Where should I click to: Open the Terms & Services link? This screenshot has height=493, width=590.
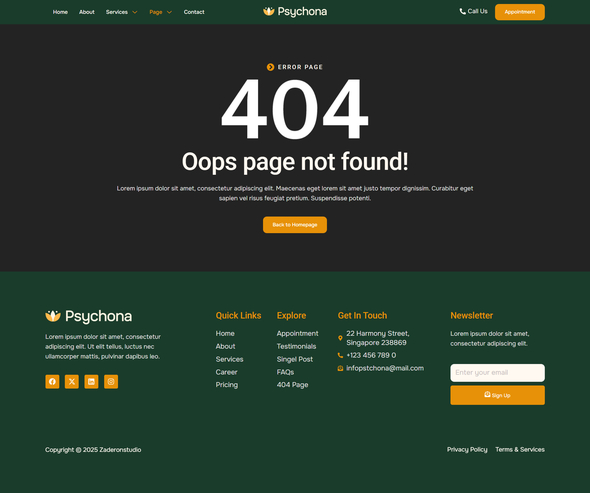pyautogui.click(x=520, y=449)
